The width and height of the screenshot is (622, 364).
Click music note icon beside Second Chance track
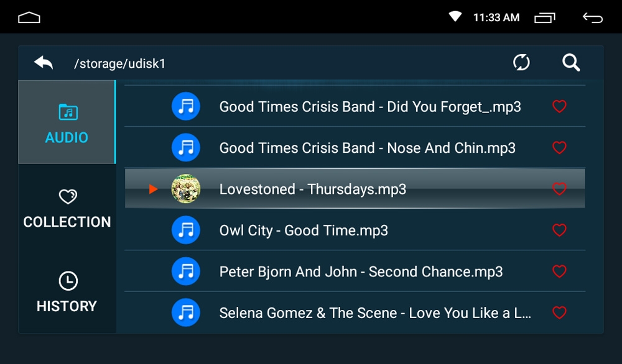[x=186, y=271]
